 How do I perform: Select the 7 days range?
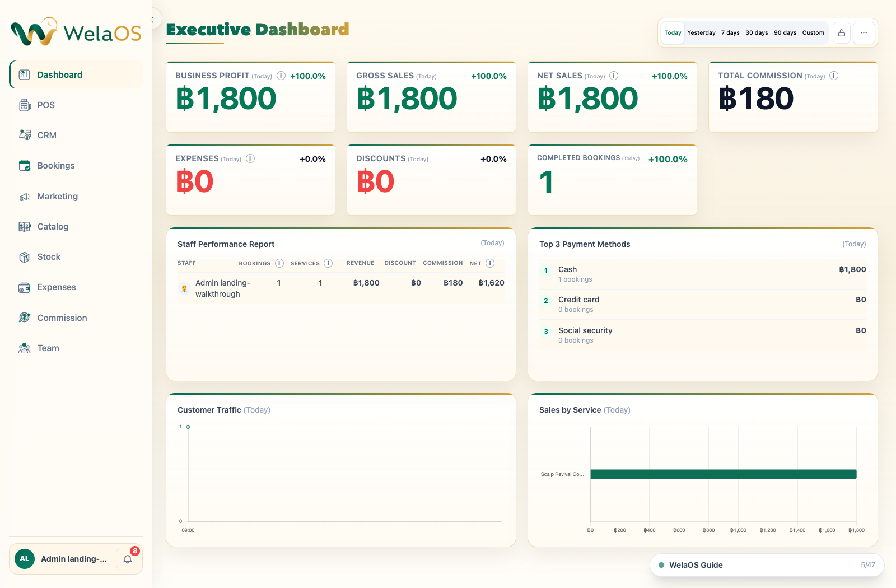(730, 33)
